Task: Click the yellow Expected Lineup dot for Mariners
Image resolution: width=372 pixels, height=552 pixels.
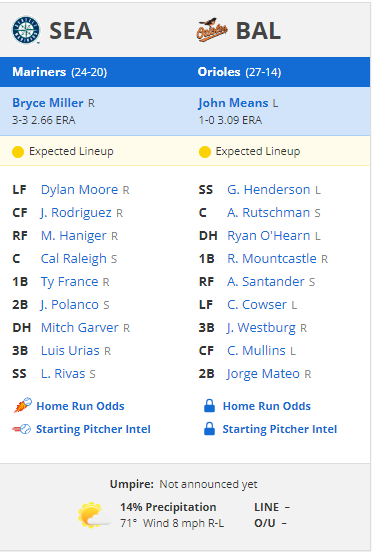Action: (x=18, y=152)
